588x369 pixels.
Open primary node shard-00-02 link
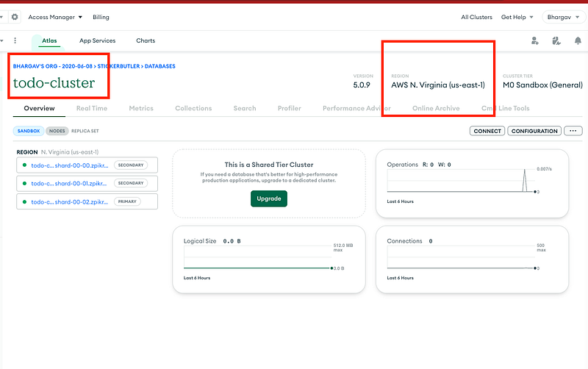point(69,201)
